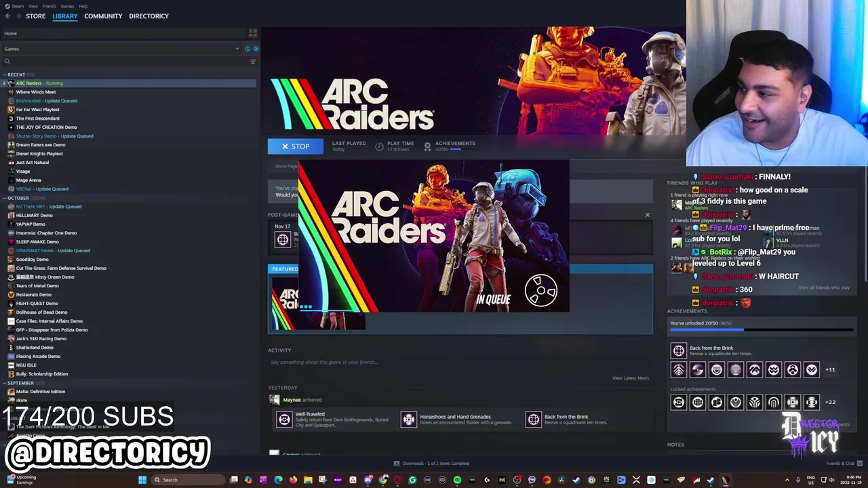
Task: Click second locked achievement grid icon
Action: pyautogui.click(x=698, y=402)
